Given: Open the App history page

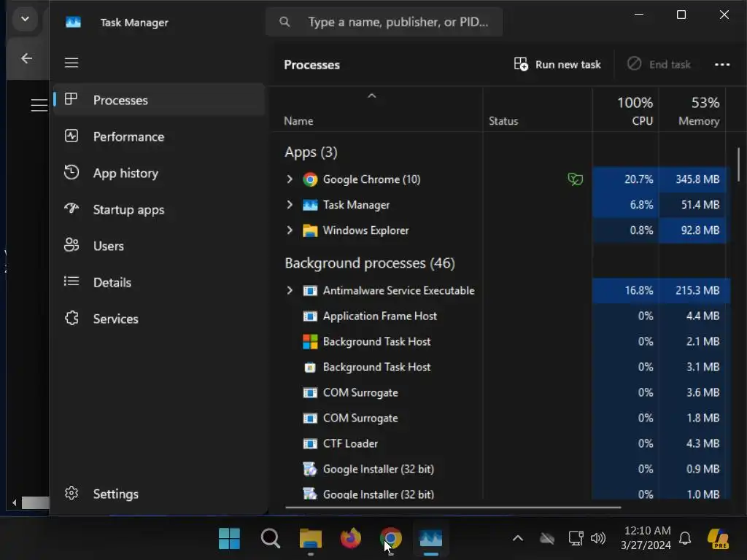Looking at the screenshot, I should point(160,173).
